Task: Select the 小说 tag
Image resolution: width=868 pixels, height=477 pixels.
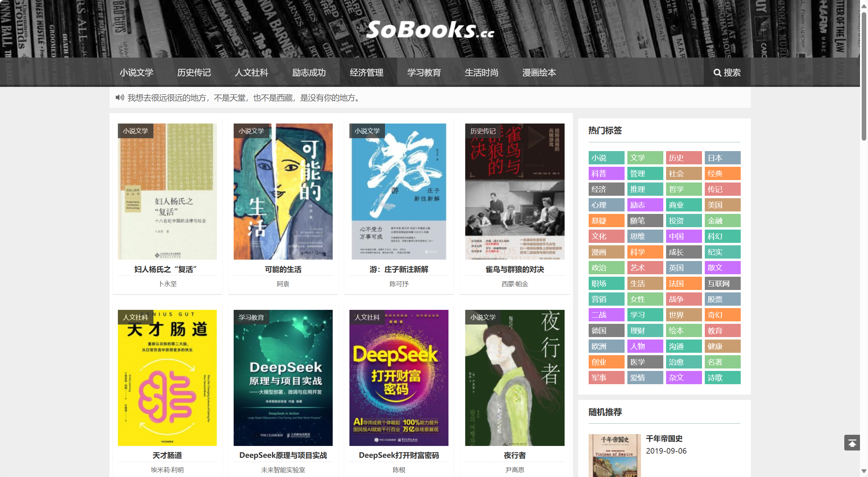Action: 606,158
